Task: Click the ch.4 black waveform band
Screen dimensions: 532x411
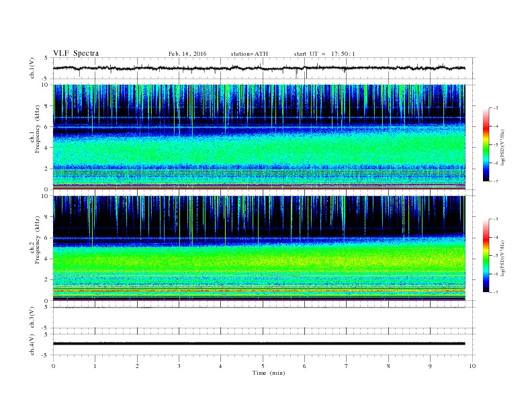Action: pyautogui.click(x=259, y=344)
